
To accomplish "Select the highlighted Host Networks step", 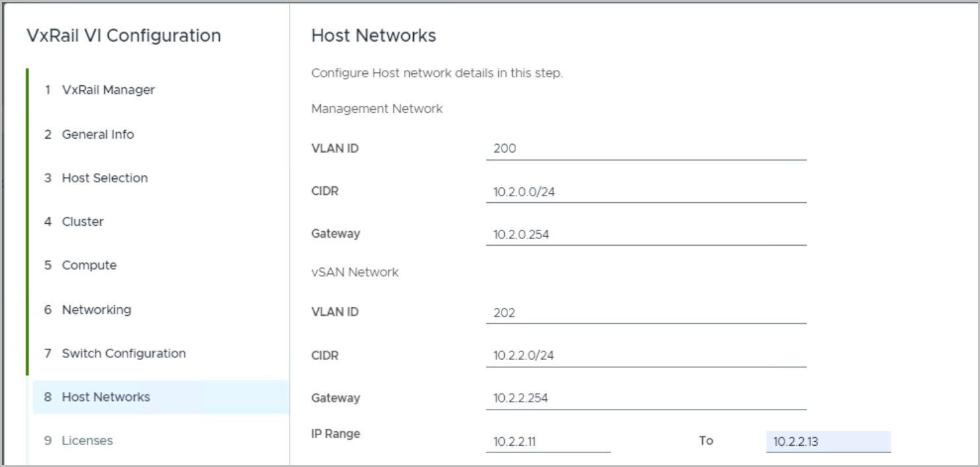I will click(x=106, y=397).
